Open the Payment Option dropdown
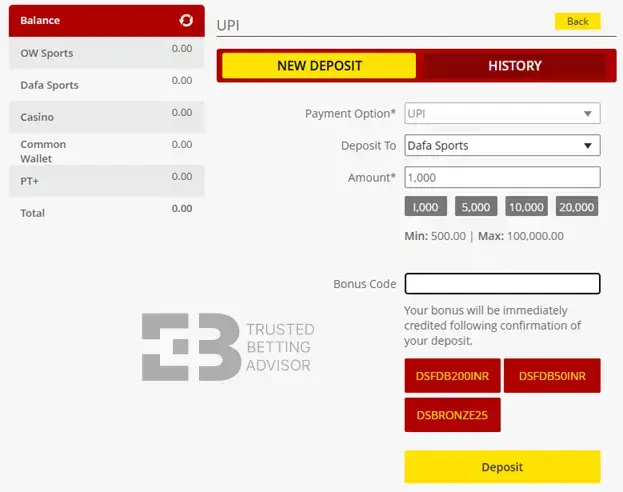 (502, 114)
